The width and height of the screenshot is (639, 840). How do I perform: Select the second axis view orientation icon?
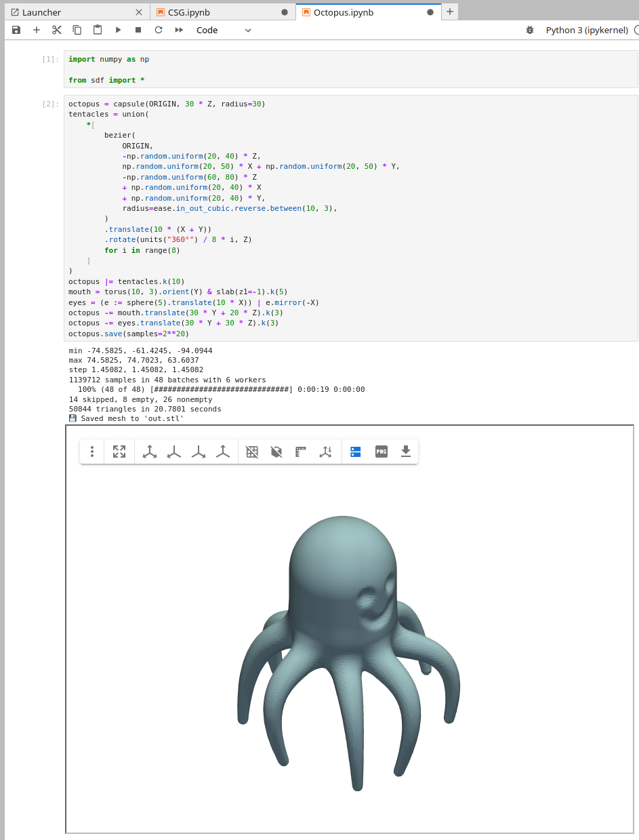[174, 452]
